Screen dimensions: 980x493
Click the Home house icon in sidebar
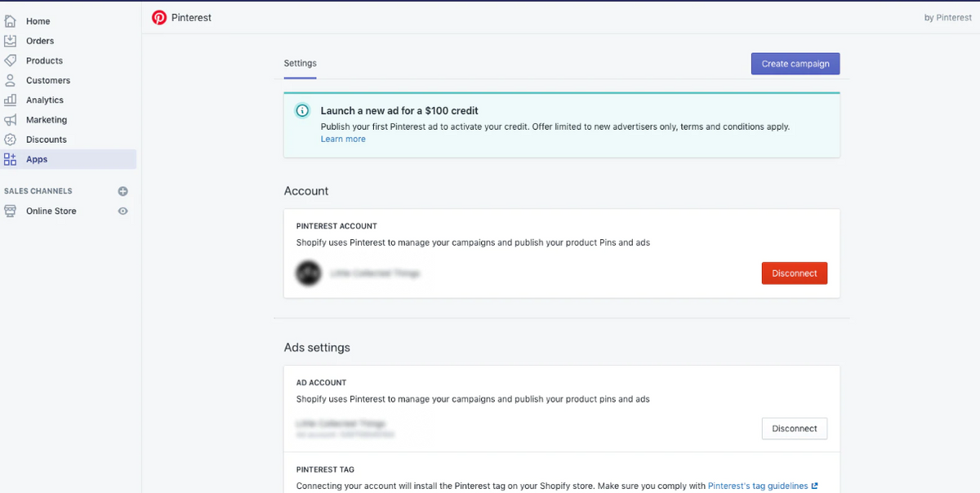11,21
